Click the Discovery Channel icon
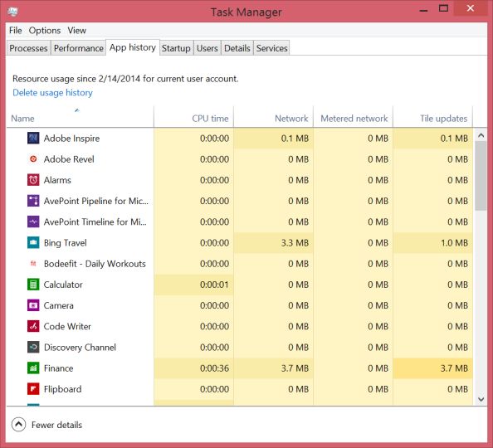This screenshot has width=493, height=448. 33,347
